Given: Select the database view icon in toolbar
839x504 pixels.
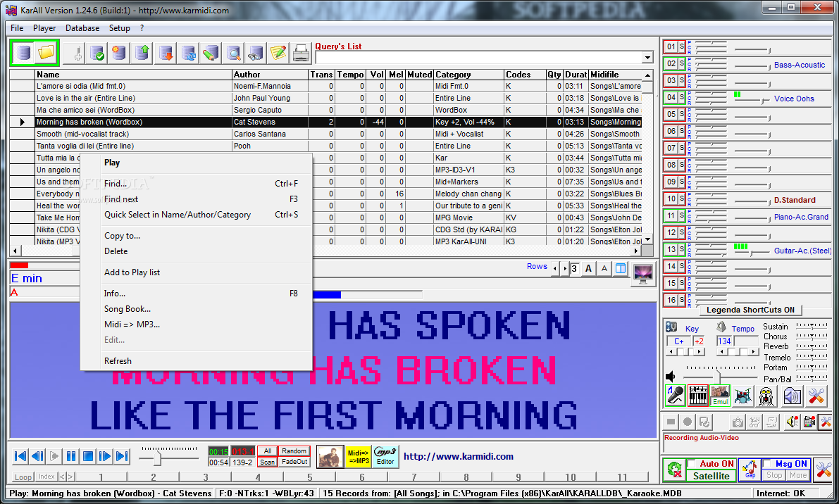Looking at the screenshot, I should pyautogui.click(x=23, y=52).
